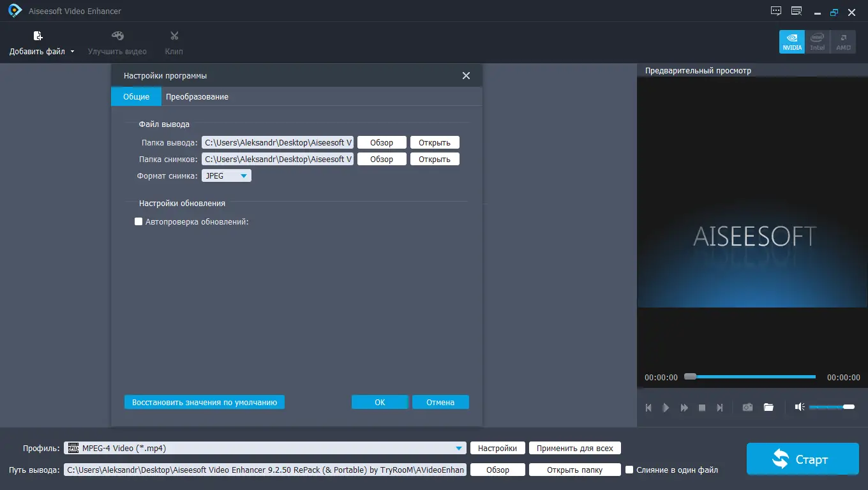
Task: Expand the JPEG snapshot format dropdown
Action: tap(227, 175)
